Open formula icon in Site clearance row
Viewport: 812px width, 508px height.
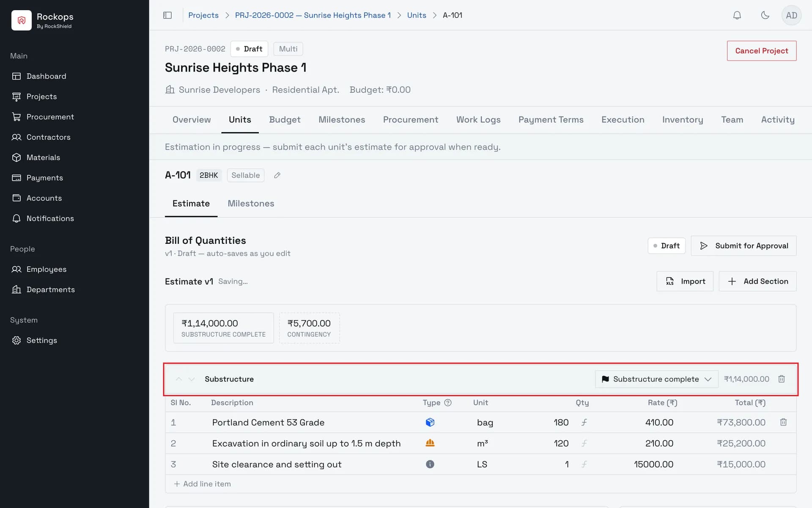coord(584,464)
